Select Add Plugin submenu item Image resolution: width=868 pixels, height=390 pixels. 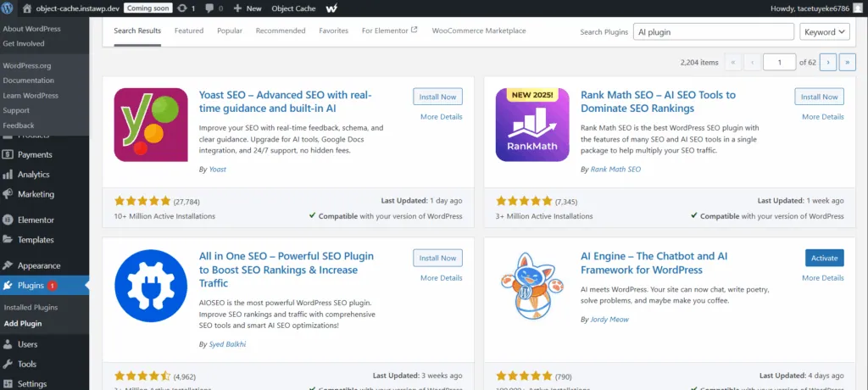[x=23, y=324]
